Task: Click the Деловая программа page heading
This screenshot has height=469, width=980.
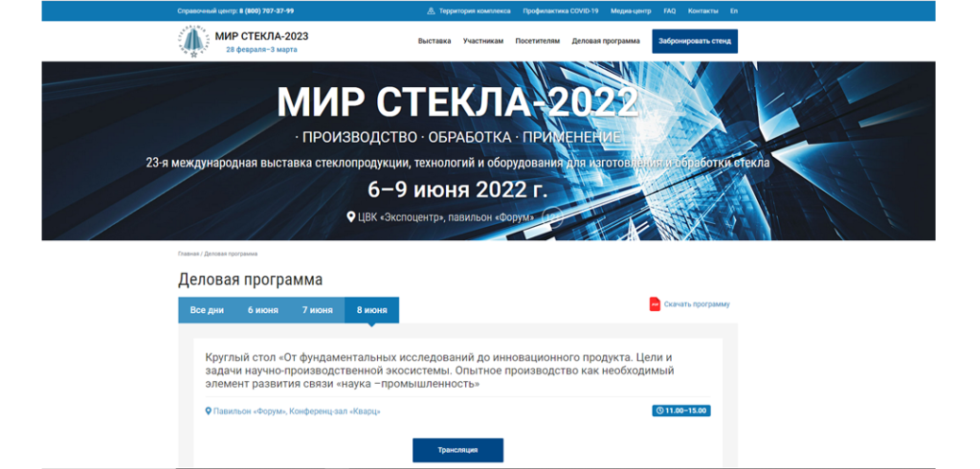Action: [x=250, y=279]
